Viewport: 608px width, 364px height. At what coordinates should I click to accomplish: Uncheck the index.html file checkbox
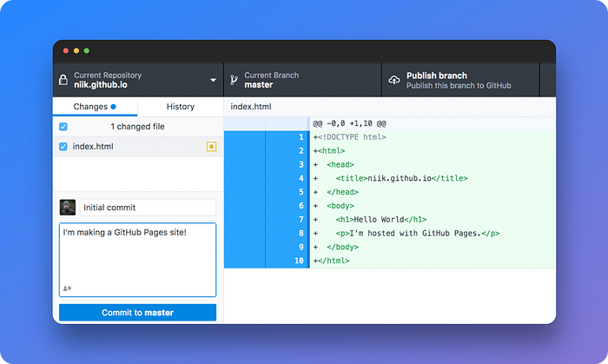click(x=63, y=147)
